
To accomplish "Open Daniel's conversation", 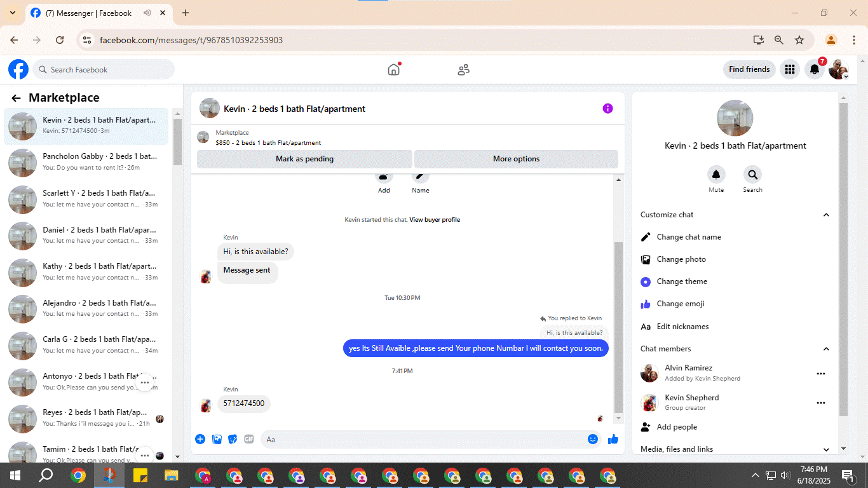I will tap(86, 236).
